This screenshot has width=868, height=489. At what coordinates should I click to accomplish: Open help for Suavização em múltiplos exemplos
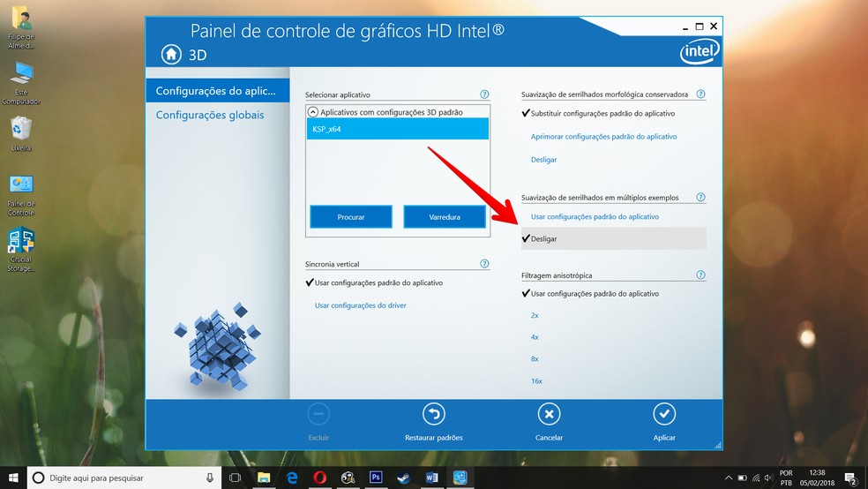pyautogui.click(x=700, y=197)
